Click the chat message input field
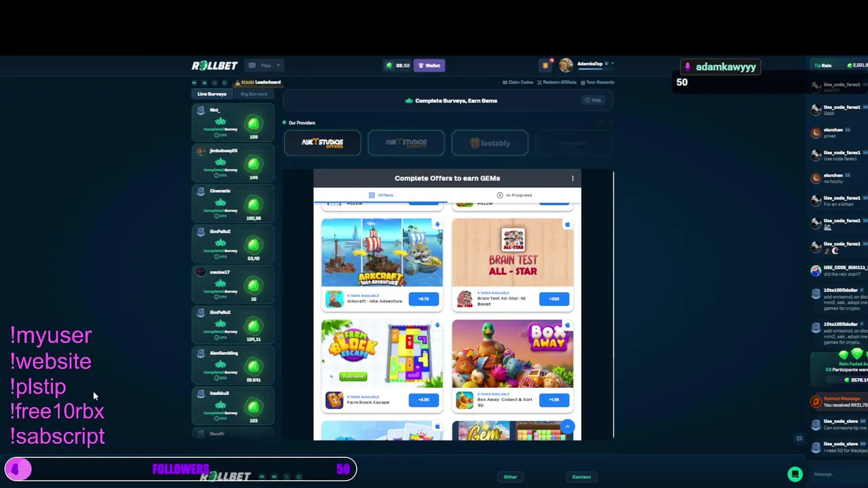The width and height of the screenshot is (868, 488). pos(838,474)
